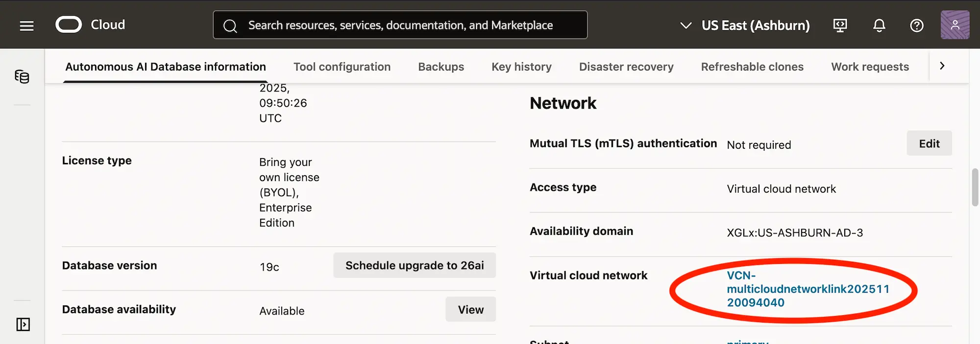Open the Key history tab
The width and height of the screenshot is (980, 344).
pyautogui.click(x=521, y=67)
